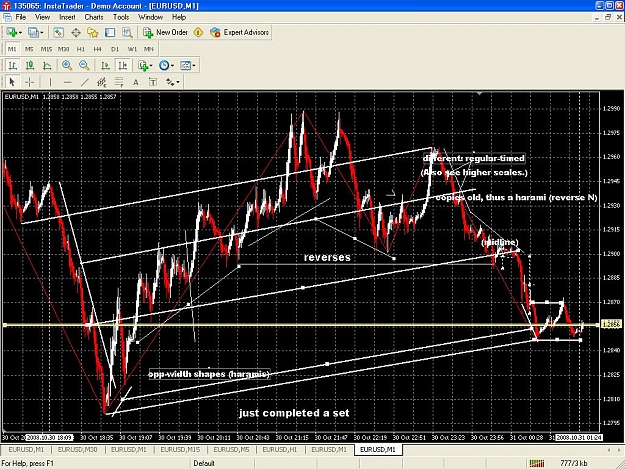Select the equidistant channel tool
Image resolution: width=625 pixels, height=469 pixels.
102,82
